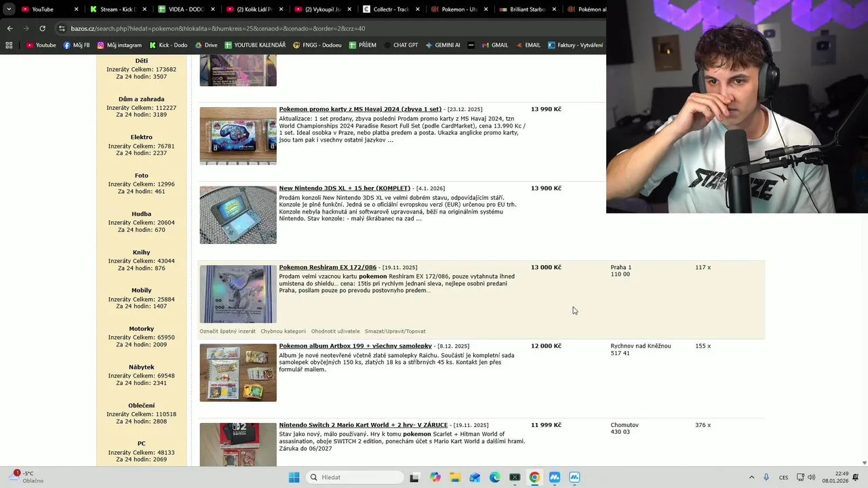Viewport: 868px width, 488px height.
Task: Open the FNGG - Dodoeu bookmark
Action: [317, 45]
